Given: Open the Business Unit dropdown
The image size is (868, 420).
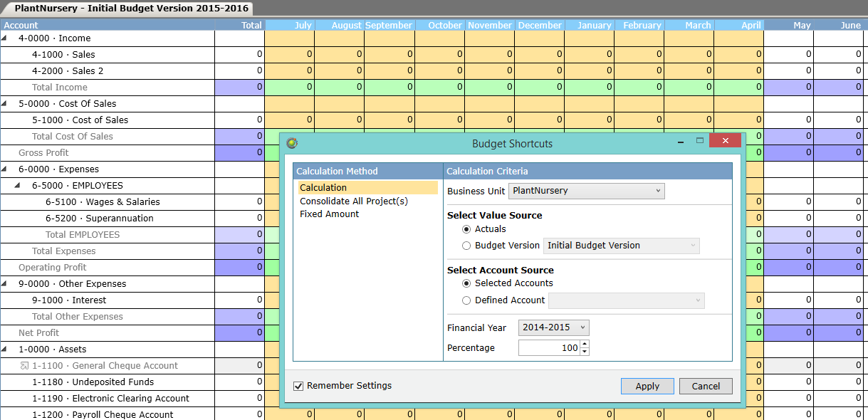Looking at the screenshot, I should coord(657,191).
